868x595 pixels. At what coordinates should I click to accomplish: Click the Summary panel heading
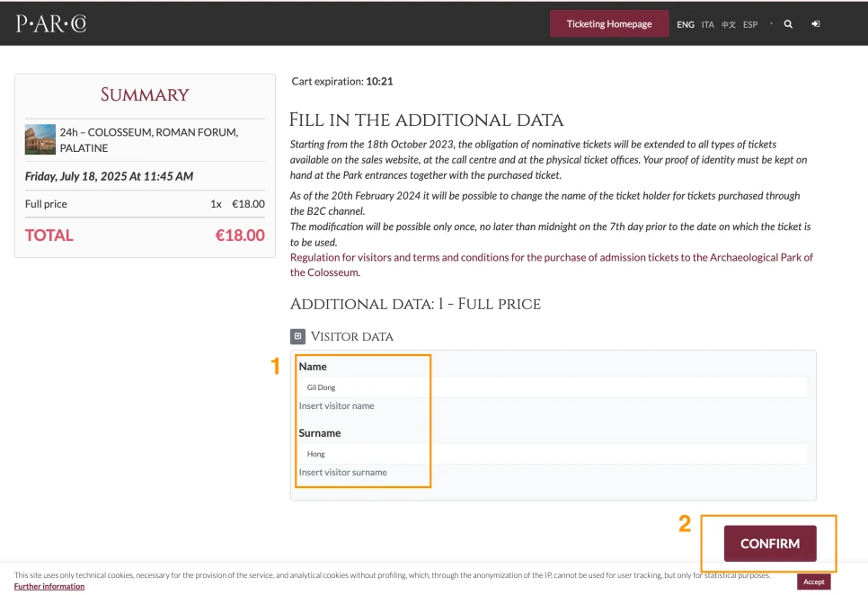[x=145, y=95]
